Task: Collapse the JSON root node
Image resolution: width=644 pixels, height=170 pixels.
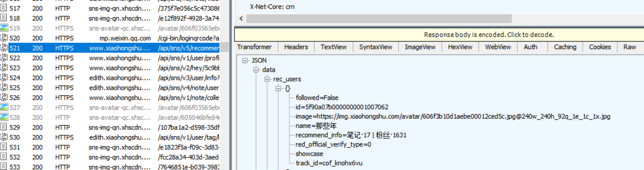Action: coord(245,60)
